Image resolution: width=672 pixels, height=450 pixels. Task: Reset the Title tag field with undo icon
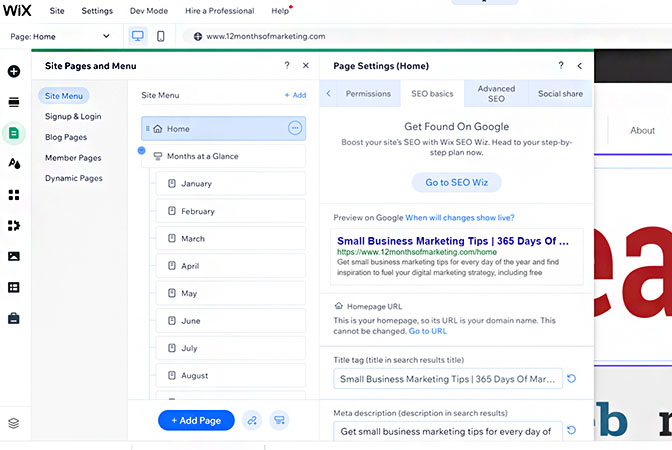[x=571, y=378]
